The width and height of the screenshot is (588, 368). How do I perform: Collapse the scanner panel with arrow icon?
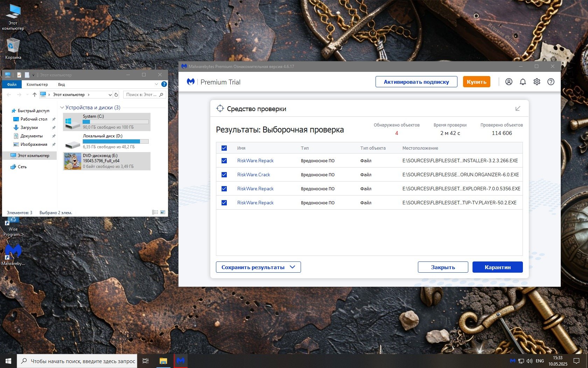518,109
